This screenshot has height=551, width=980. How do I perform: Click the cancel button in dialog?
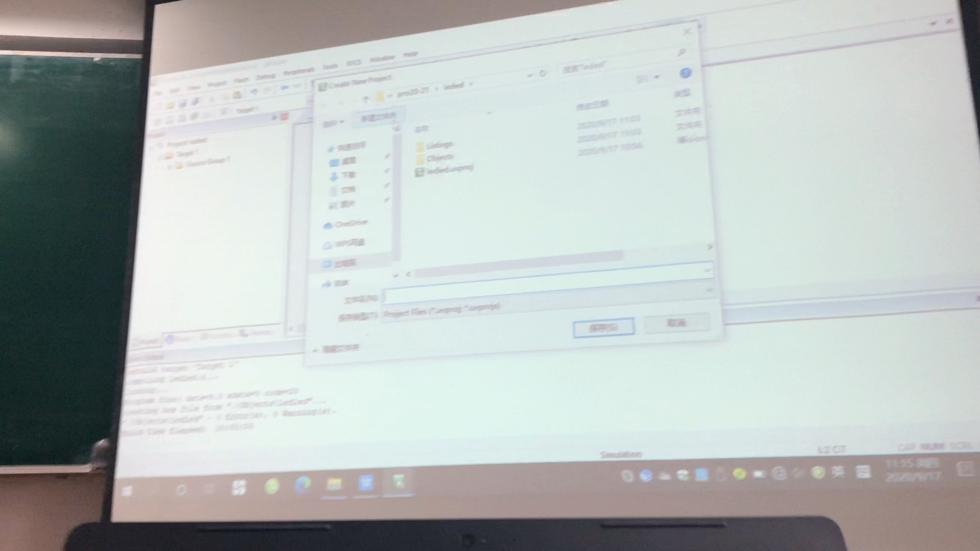(x=676, y=324)
